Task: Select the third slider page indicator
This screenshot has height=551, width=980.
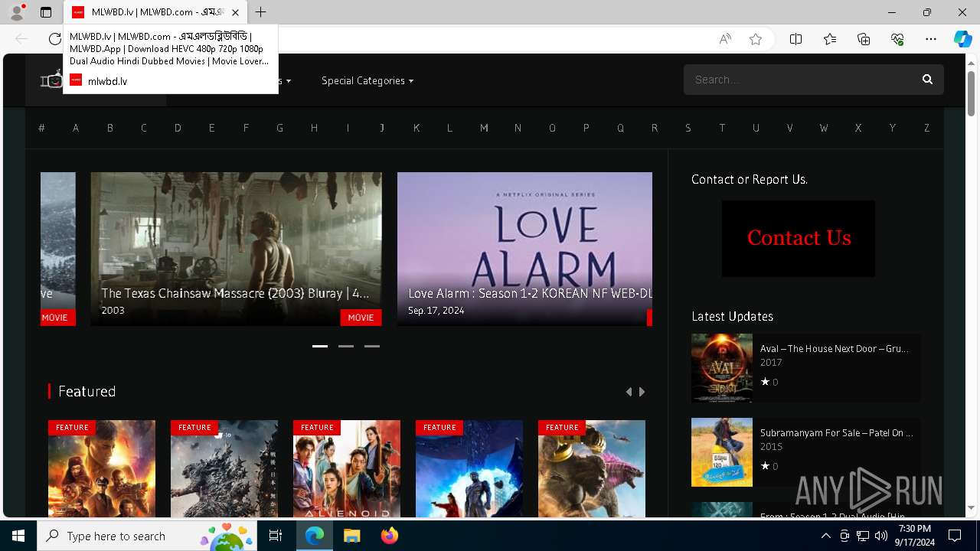Action: pyautogui.click(x=372, y=346)
